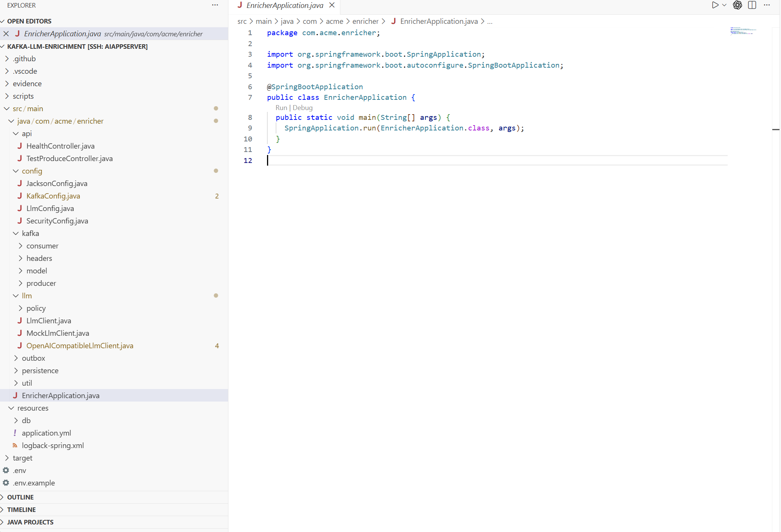Click the Java icon in the breadcrumb bar
This screenshot has height=532, width=781.
(394, 21)
